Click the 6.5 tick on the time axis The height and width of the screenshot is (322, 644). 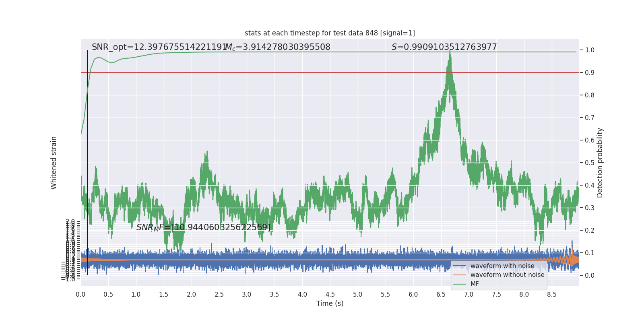(x=441, y=295)
